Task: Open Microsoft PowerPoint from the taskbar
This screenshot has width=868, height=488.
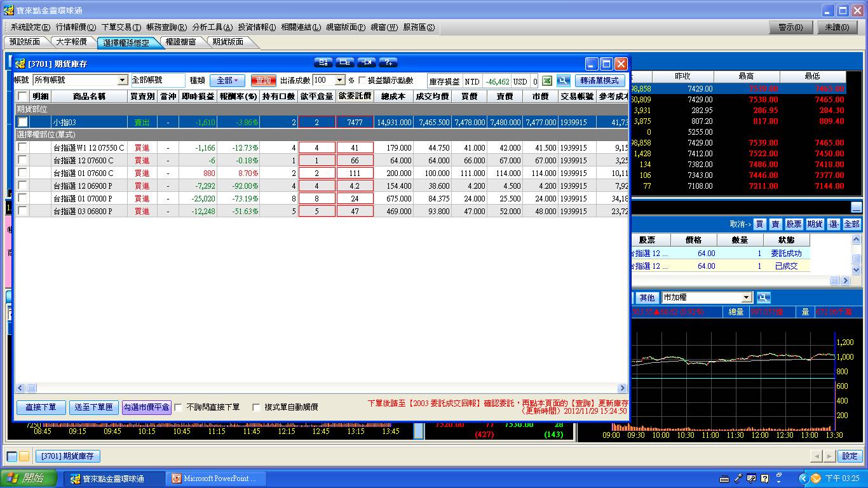Action: (x=215, y=478)
